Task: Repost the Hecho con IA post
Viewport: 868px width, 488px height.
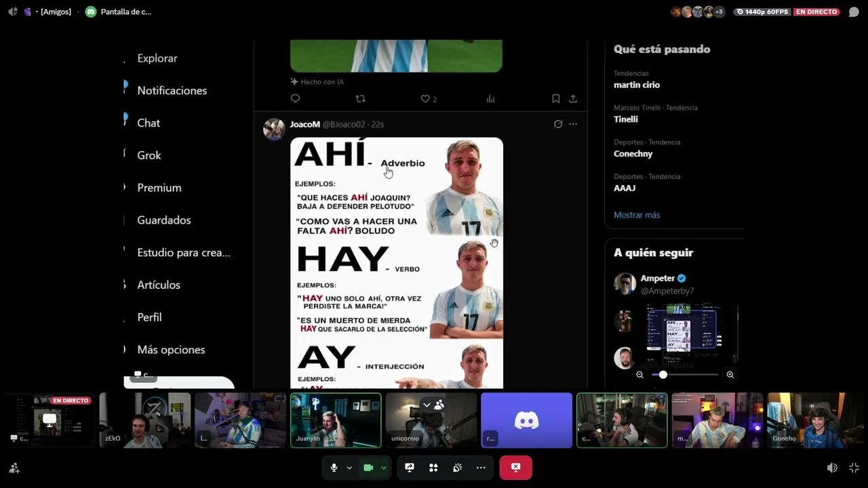Action: pyautogui.click(x=360, y=99)
